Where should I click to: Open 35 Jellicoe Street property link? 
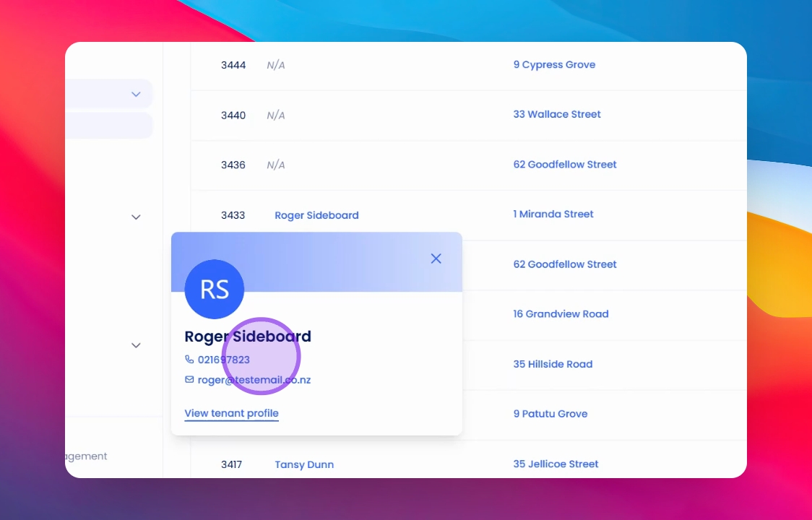[556, 464]
